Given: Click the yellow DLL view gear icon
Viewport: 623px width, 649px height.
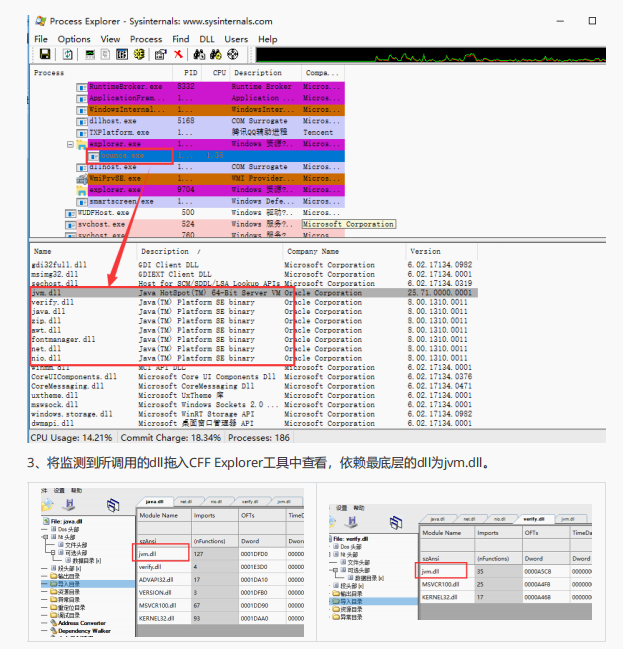Looking at the screenshot, I should (139, 54).
